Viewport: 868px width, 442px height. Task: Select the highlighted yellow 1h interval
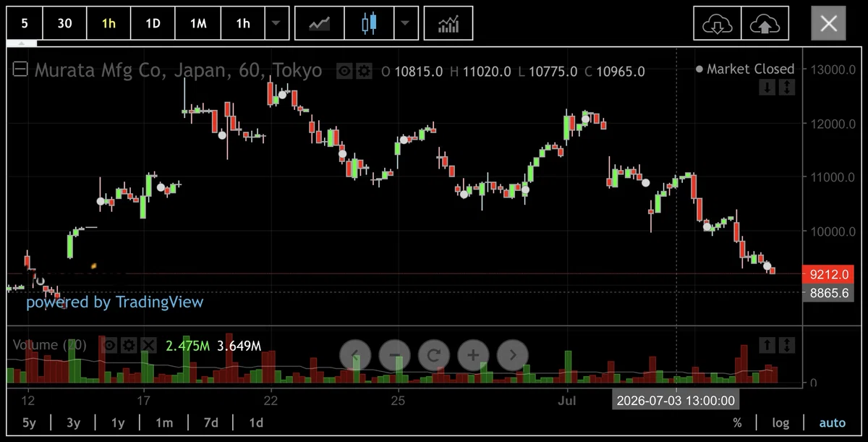tap(109, 23)
